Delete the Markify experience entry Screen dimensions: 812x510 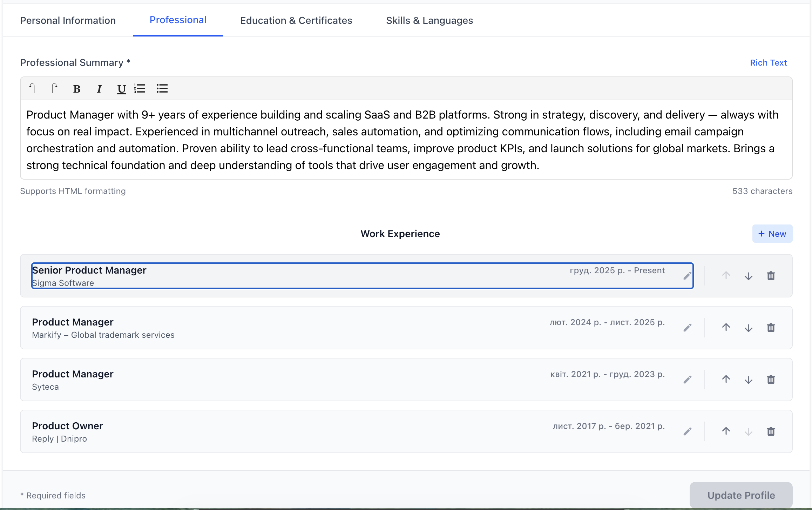(771, 328)
